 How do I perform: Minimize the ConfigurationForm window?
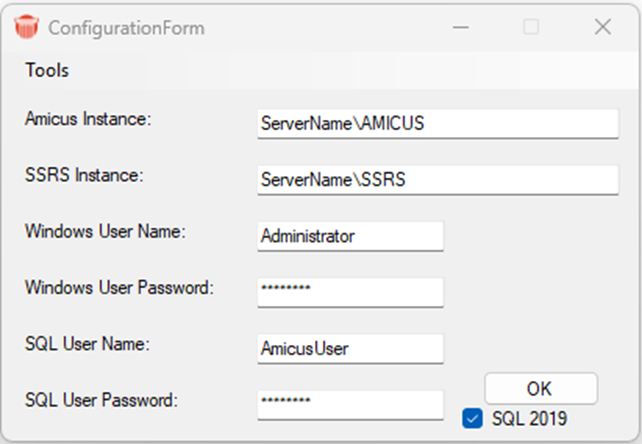(x=461, y=27)
